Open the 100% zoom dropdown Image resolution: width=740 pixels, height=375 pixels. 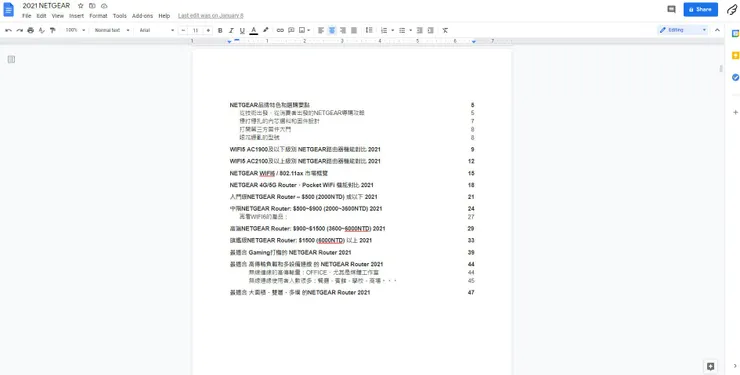[76, 30]
